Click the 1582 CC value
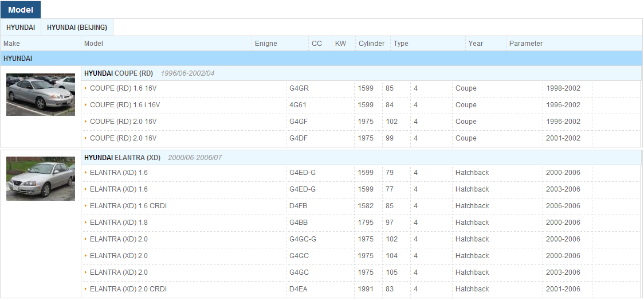Screen dimensions: 644x300 (366, 207)
